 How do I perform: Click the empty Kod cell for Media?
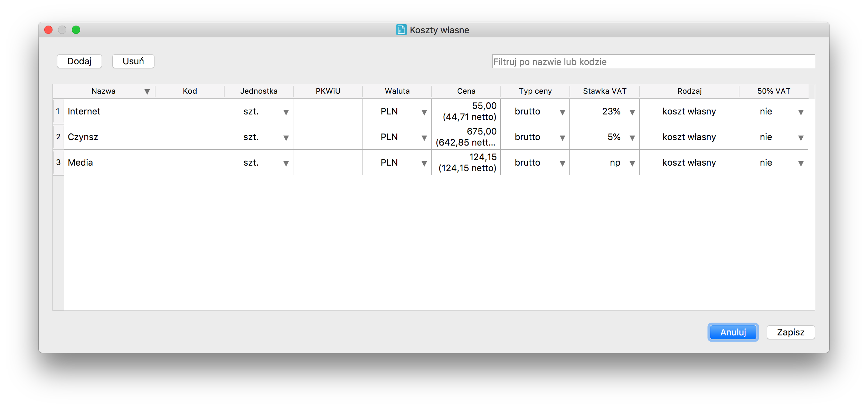pyautogui.click(x=190, y=163)
